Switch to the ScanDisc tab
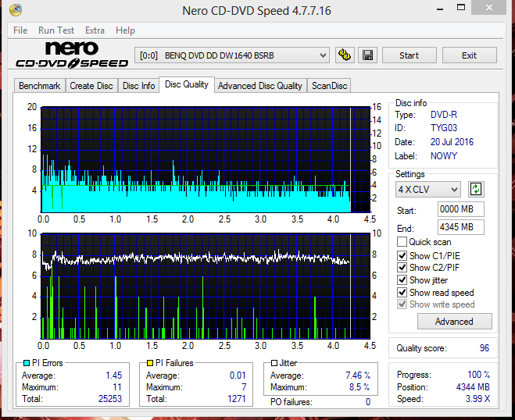 click(330, 86)
